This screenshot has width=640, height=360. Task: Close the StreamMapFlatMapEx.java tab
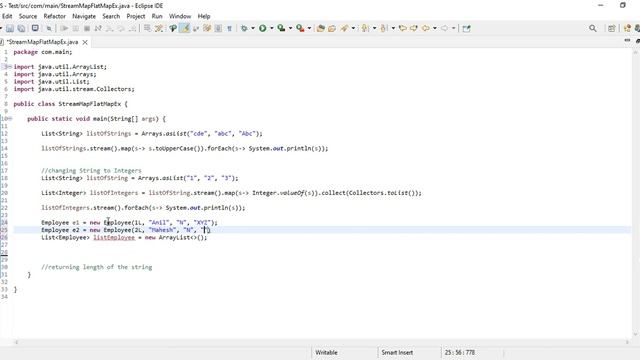click(x=85, y=42)
